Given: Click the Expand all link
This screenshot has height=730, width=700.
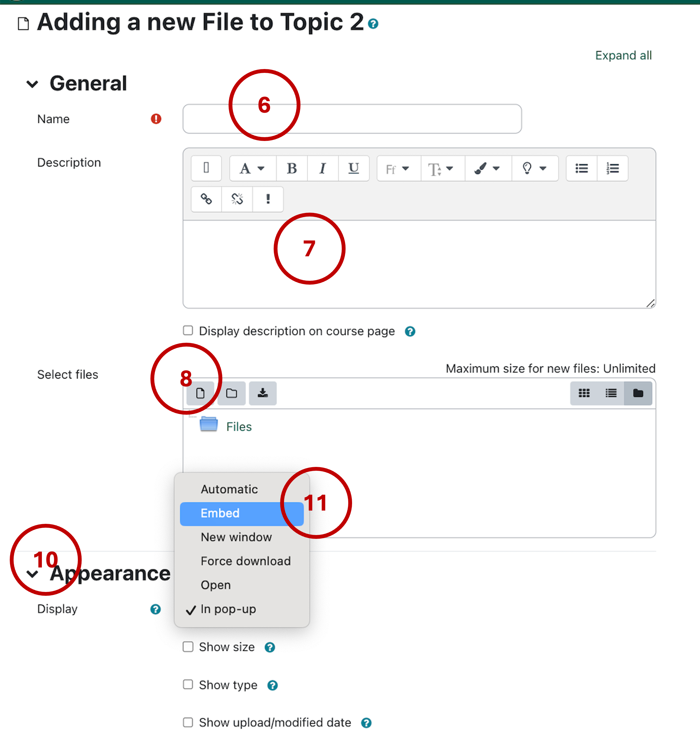Looking at the screenshot, I should click(623, 55).
